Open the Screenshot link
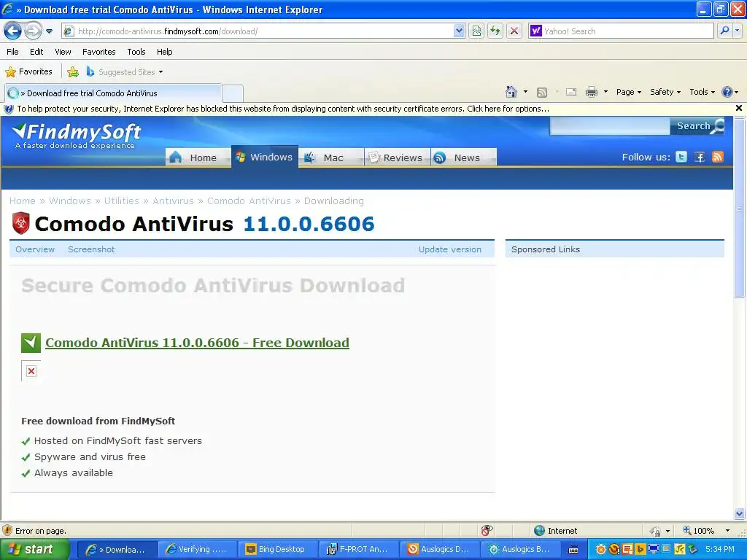The height and width of the screenshot is (560, 747). click(x=91, y=249)
